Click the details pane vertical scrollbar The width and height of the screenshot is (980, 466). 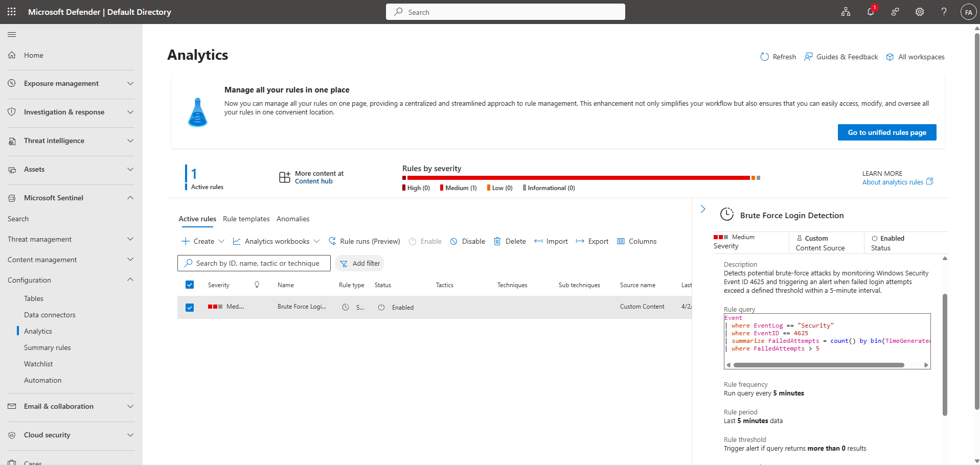[945, 355]
